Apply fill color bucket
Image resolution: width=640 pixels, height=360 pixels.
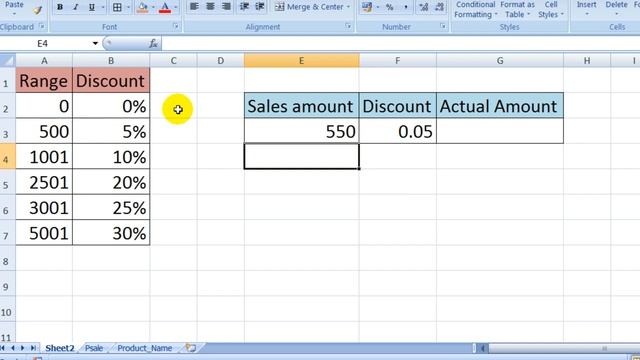(x=142, y=7)
